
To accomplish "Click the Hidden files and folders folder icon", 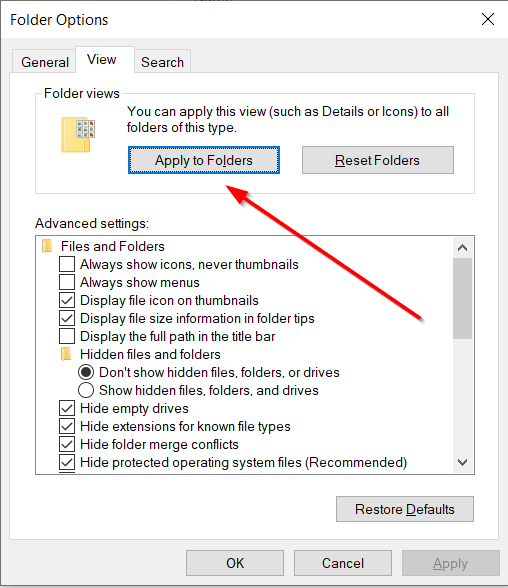I will click(x=66, y=354).
